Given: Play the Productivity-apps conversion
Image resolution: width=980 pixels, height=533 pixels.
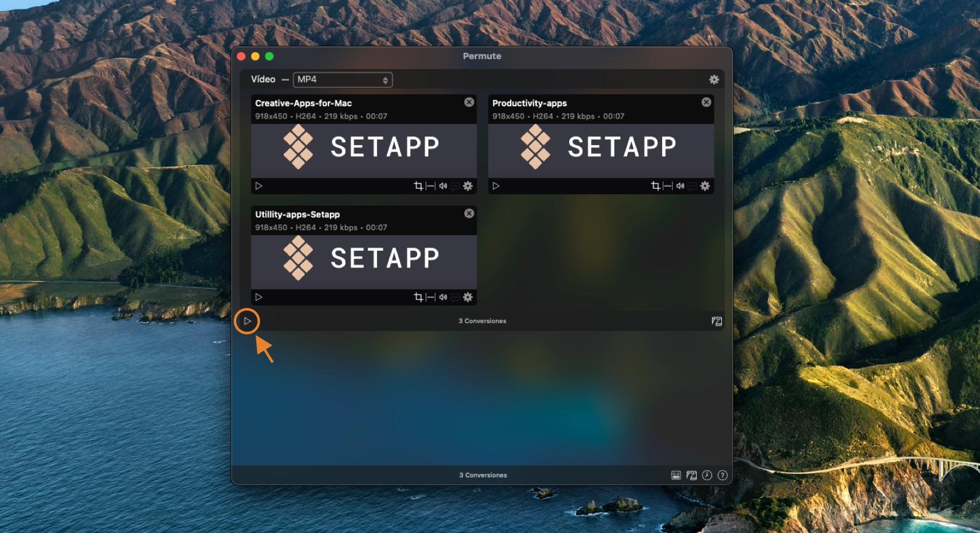Looking at the screenshot, I should click(496, 186).
